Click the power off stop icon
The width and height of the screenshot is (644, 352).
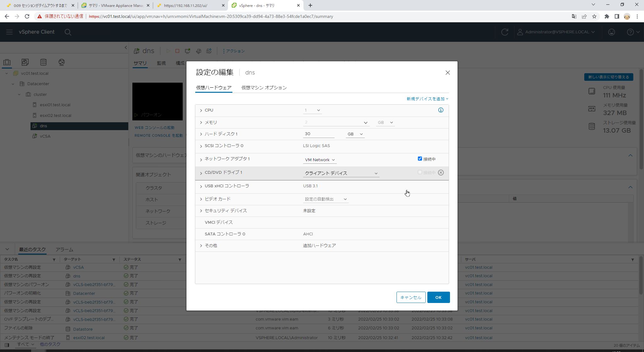pyautogui.click(x=177, y=51)
